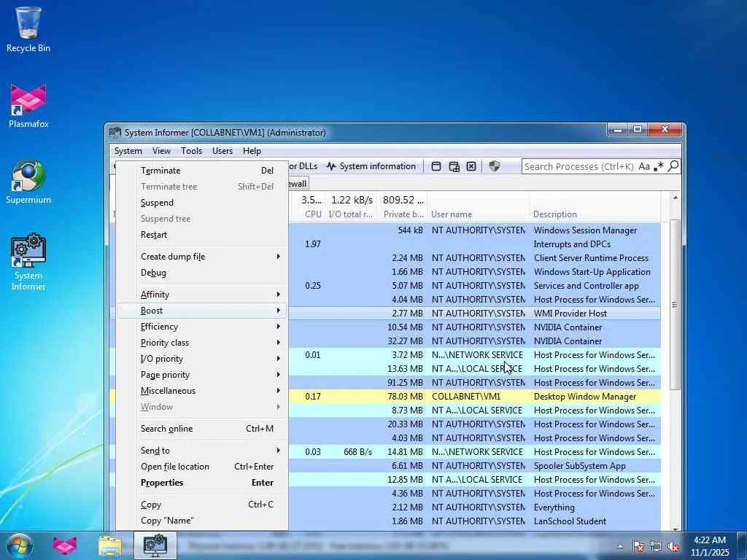The width and height of the screenshot is (747, 560).
Task: Open the Recycle Bin desktop icon
Action: coord(28,29)
